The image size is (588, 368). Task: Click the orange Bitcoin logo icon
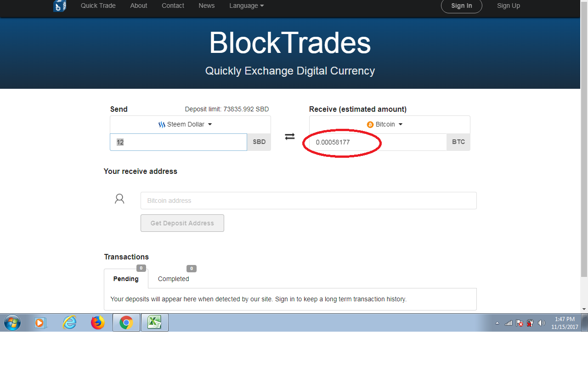[x=370, y=125]
